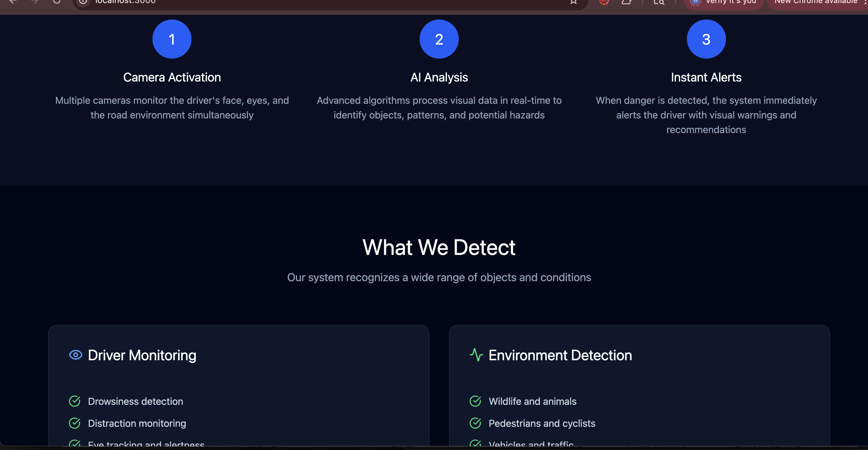Click the step 2 circle icon
This screenshot has height=450, width=868.
coord(439,39)
